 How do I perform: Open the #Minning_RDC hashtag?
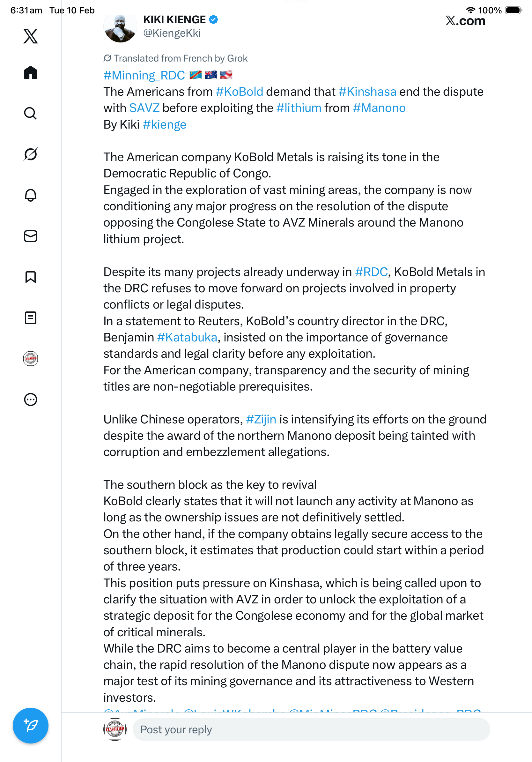144,75
